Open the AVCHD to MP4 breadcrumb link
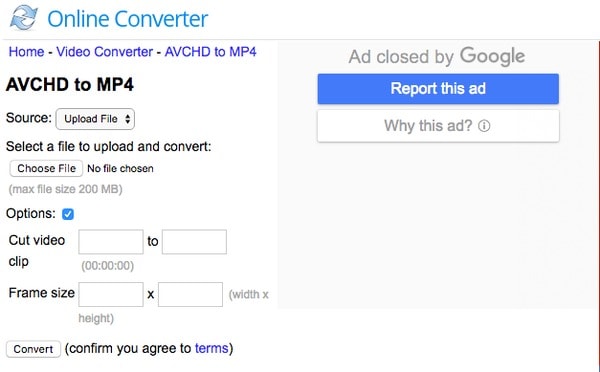Viewport: 600px width, 372px height. 210,52
